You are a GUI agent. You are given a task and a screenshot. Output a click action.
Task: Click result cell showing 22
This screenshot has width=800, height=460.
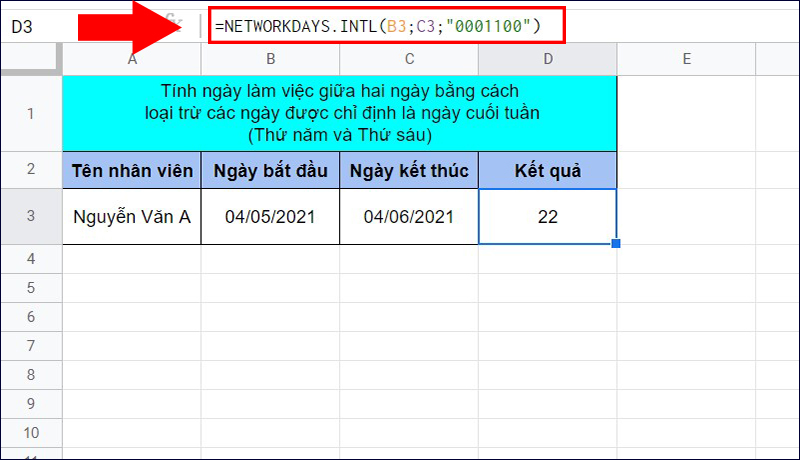pyautogui.click(x=548, y=217)
